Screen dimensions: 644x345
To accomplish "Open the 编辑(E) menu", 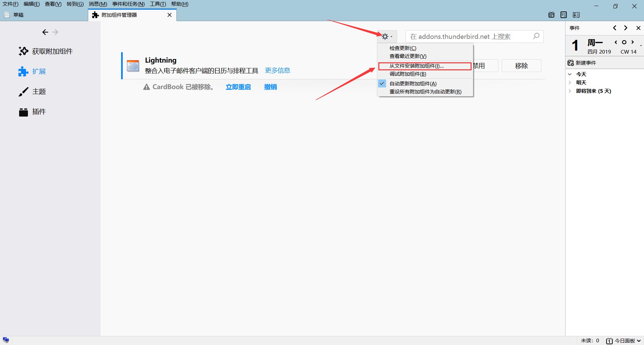I will click(32, 4).
